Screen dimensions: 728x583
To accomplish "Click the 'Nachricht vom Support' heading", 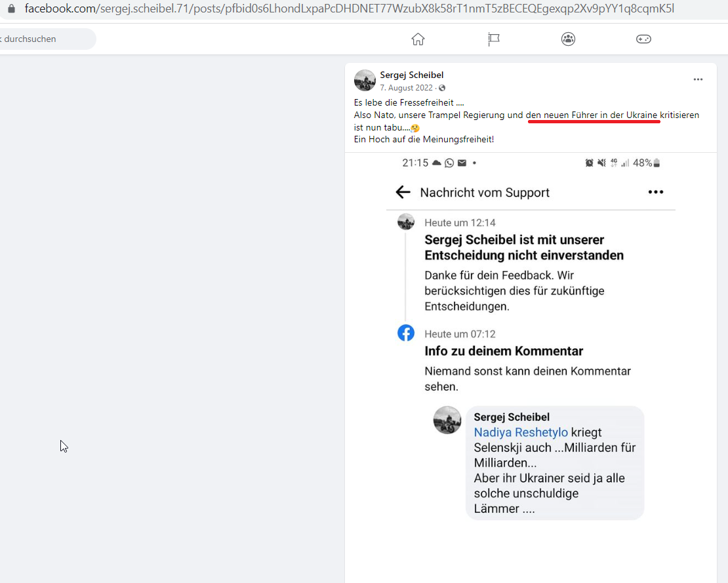I will point(485,193).
